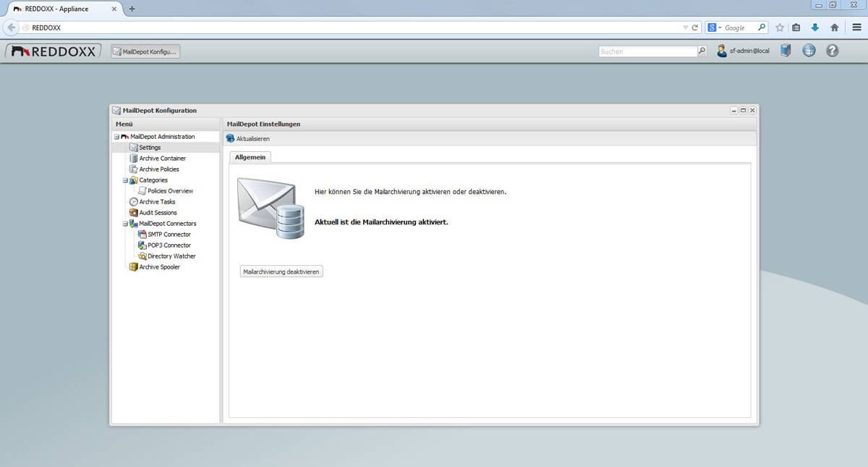
Task: Select the MailDepot Connectors tree entry
Action: pos(168,224)
